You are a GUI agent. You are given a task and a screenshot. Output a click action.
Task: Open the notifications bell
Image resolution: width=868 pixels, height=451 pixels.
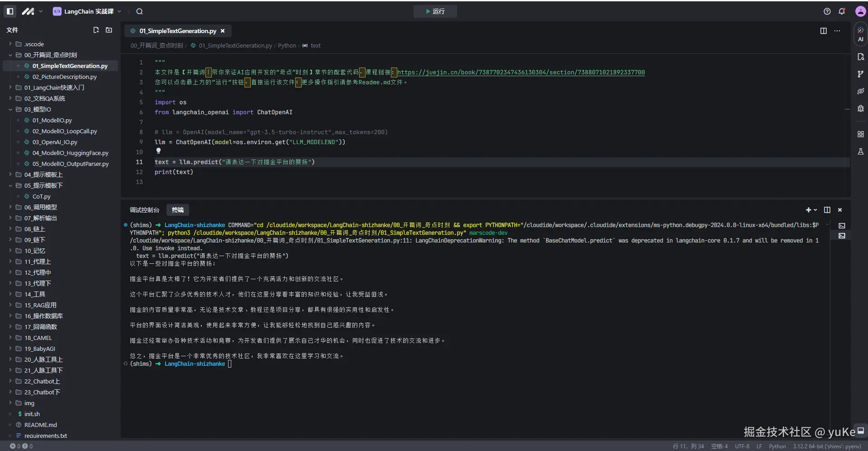click(842, 11)
